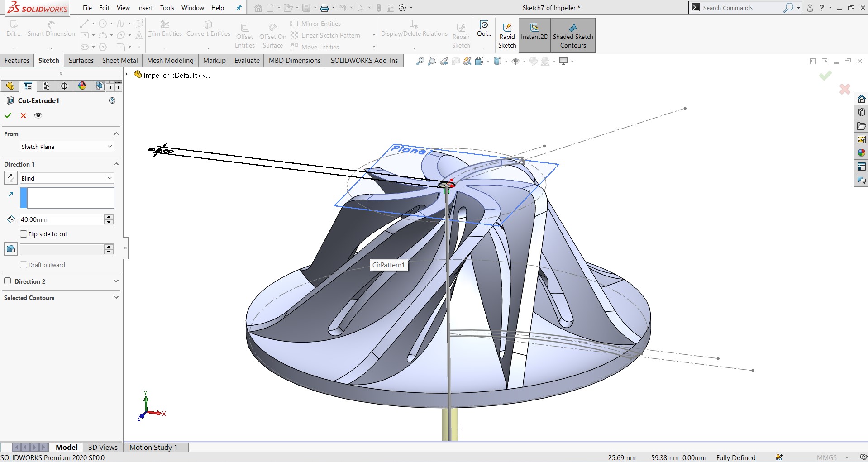The height and width of the screenshot is (462, 868).
Task: Click the Print toolbar icon
Action: click(324, 8)
